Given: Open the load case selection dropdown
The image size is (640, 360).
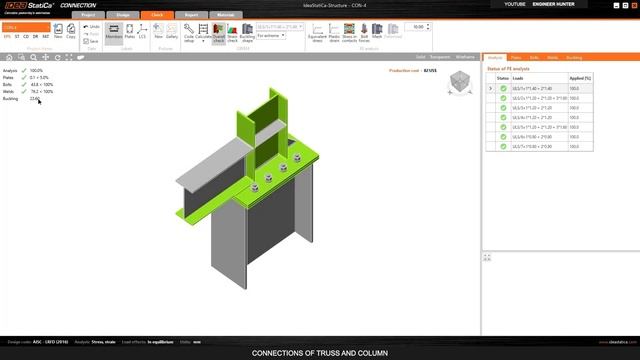Looking at the screenshot, I should tap(280, 27).
